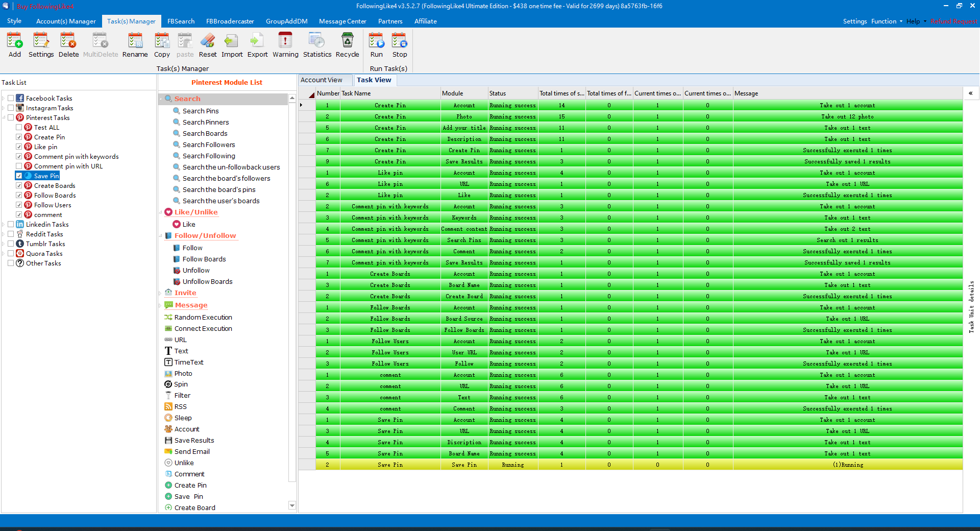Expand the Invite module group
The width and height of the screenshot is (980, 531).
(x=160, y=293)
